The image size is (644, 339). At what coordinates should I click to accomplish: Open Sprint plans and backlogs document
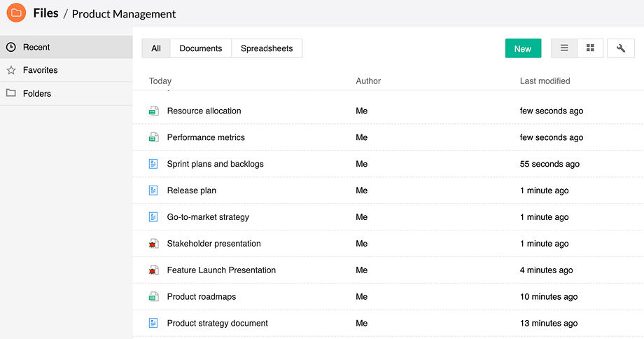pos(215,164)
